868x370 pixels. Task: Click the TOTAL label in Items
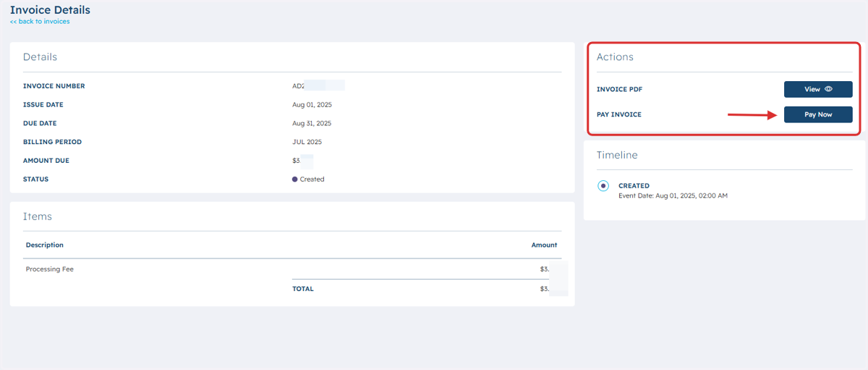pos(303,289)
